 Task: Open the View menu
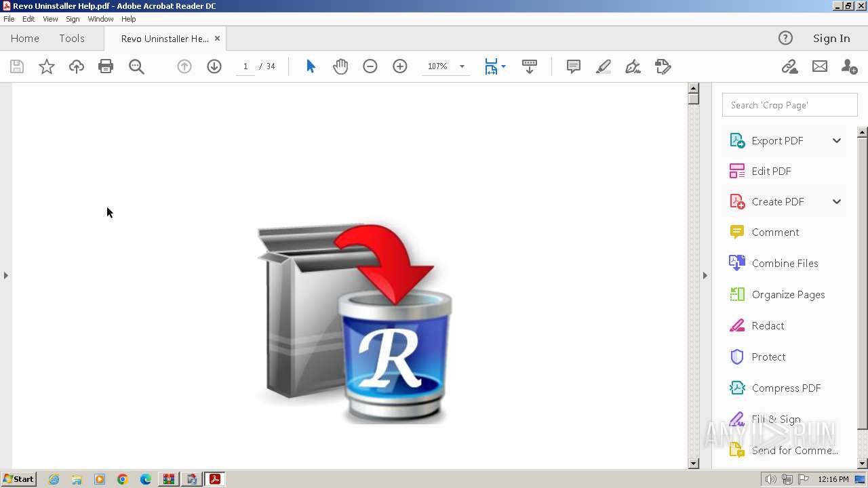tap(50, 19)
